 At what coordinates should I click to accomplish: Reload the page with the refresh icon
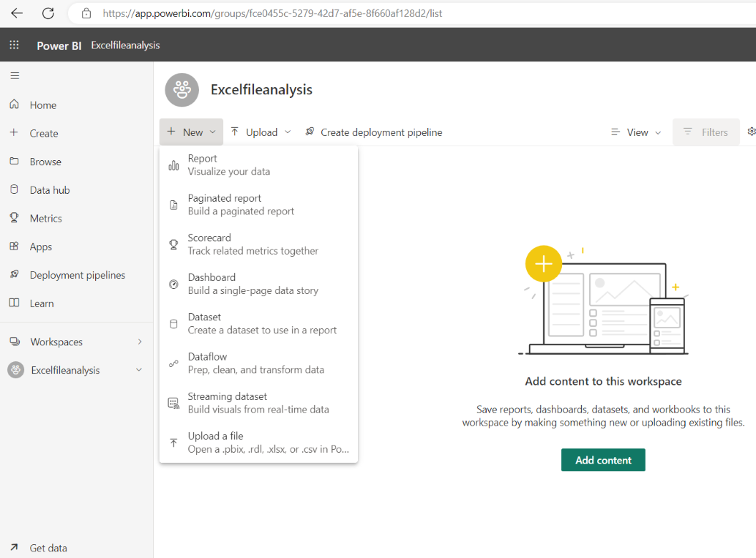[x=48, y=13]
